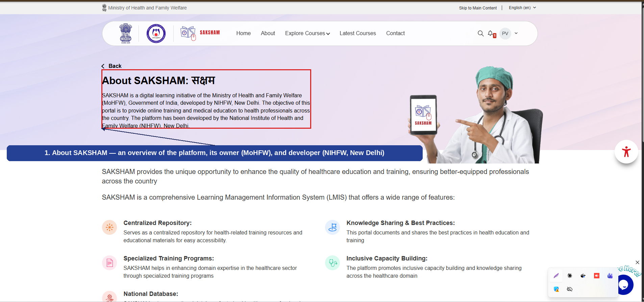Open the English (en) language dropdown
Screen dimensions: 644x302
pos(522,8)
